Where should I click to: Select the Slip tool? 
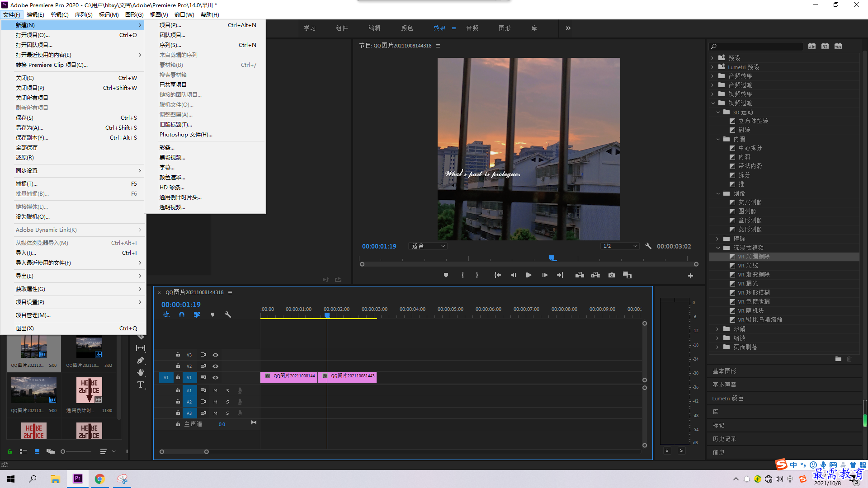pyautogui.click(x=141, y=348)
